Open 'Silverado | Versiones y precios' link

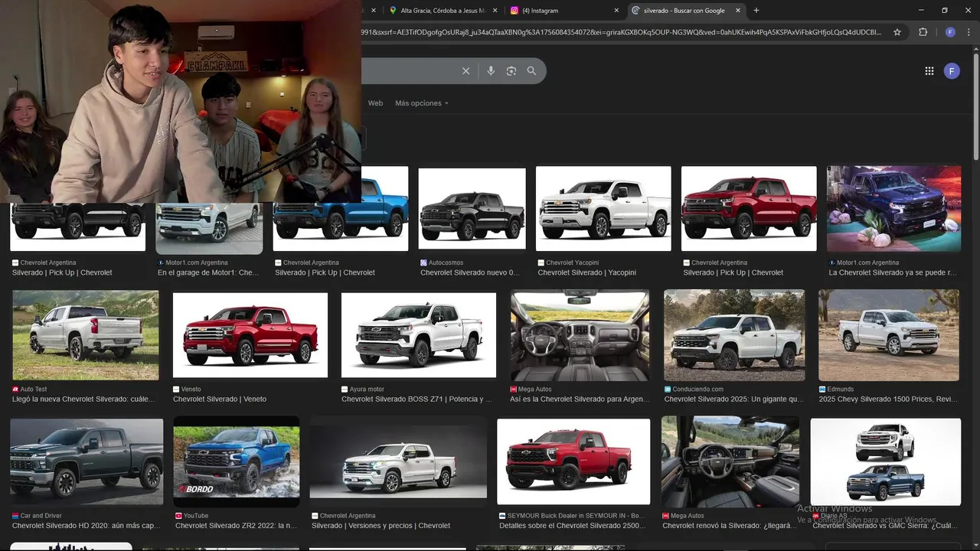coord(381,526)
